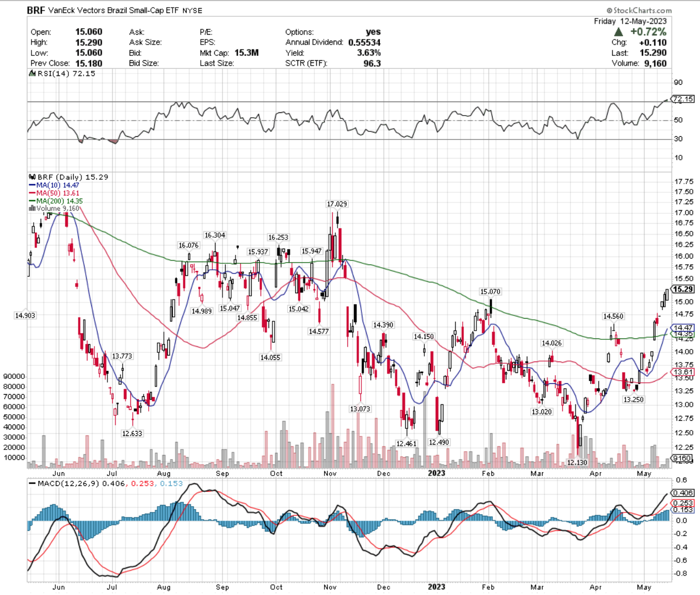Screen dimensions: 700x595
Task: Click the 14.390 price label
Action: 383,325
